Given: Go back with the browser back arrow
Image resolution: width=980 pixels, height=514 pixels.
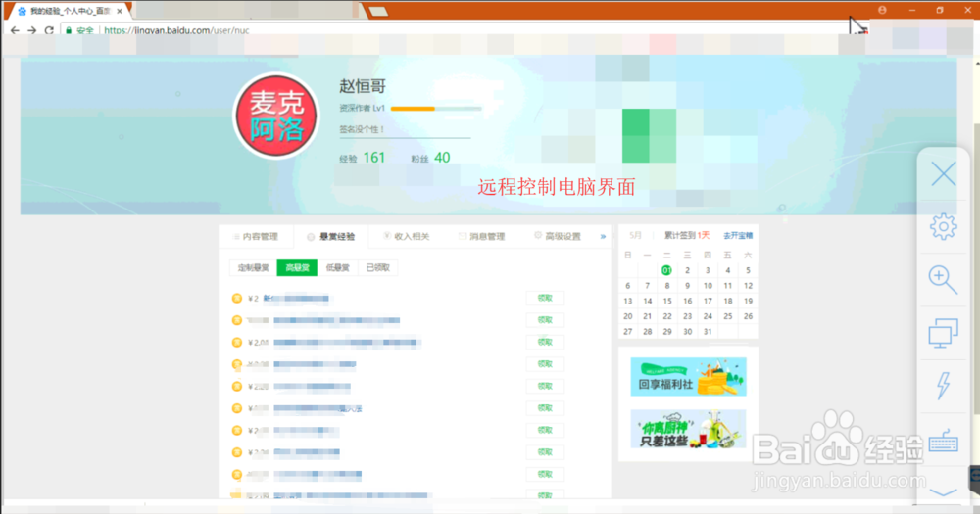Looking at the screenshot, I should 15,30.
